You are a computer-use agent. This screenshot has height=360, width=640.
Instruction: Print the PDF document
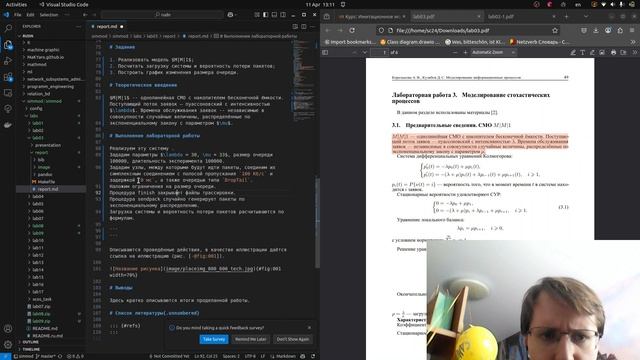(x=613, y=53)
